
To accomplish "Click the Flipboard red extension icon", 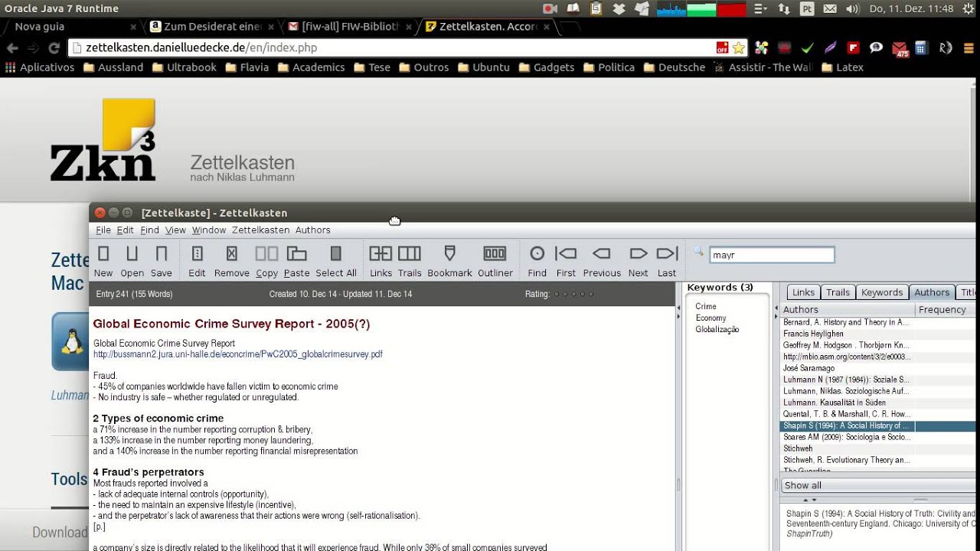I will coord(853,47).
